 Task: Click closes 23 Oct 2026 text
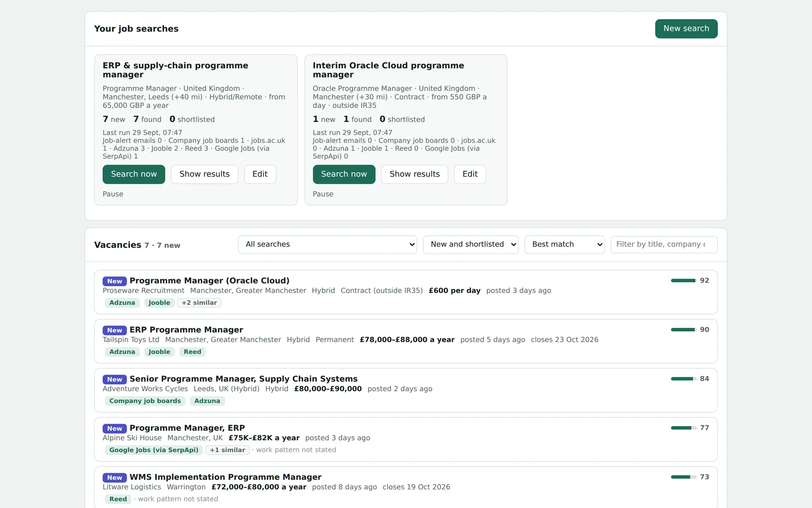[x=565, y=340]
